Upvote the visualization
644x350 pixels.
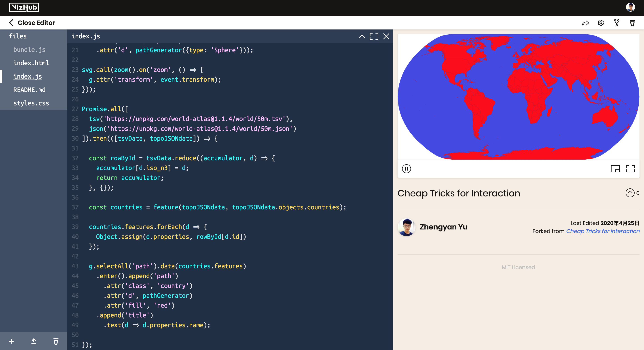[x=630, y=193]
